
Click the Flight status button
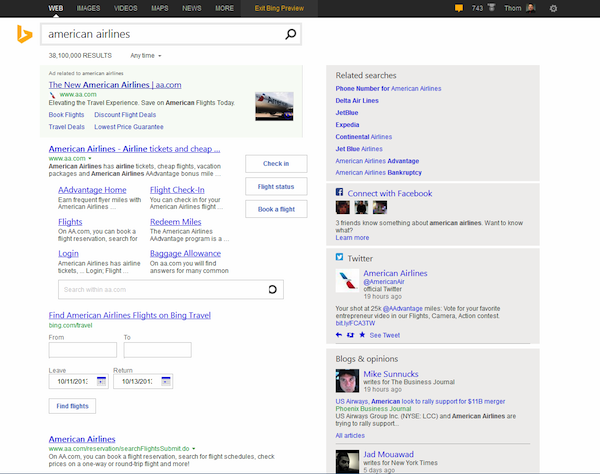pyautogui.click(x=275, y=186)
